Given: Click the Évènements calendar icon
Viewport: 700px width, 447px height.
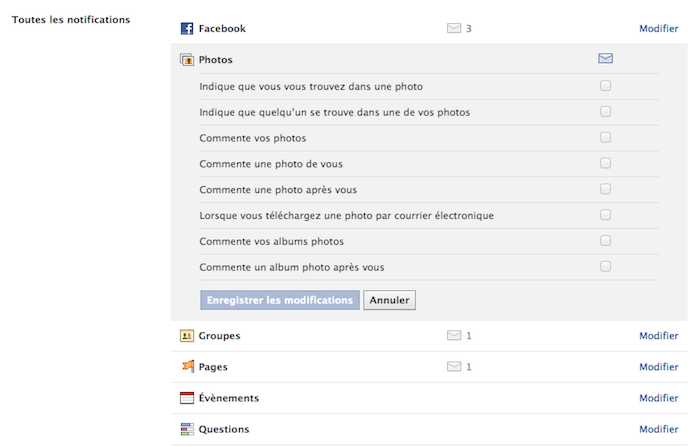Looking at the screenshot, I should click(186, 398).
